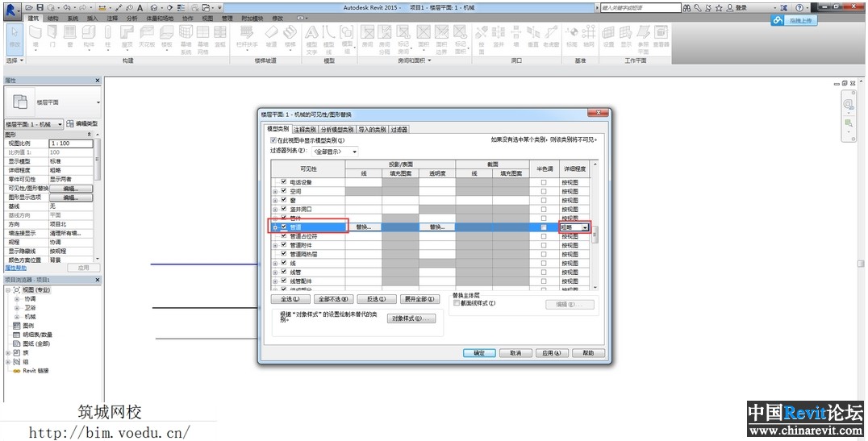The height and width of the screenshot is (441, 868).
Task: Select the Curtain Grid (幕墙网格) tool
Action: [203, 40]
